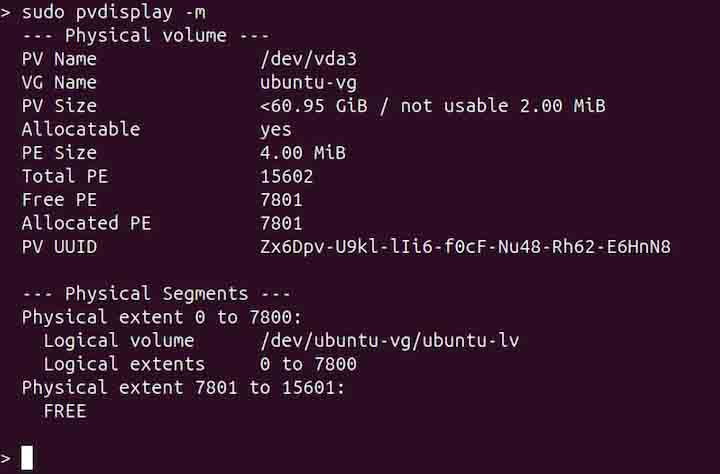Click the 'not usable 2.00 MiB' text
The width and height of the screenshot is (720, 474).
(x=503, y=106)
